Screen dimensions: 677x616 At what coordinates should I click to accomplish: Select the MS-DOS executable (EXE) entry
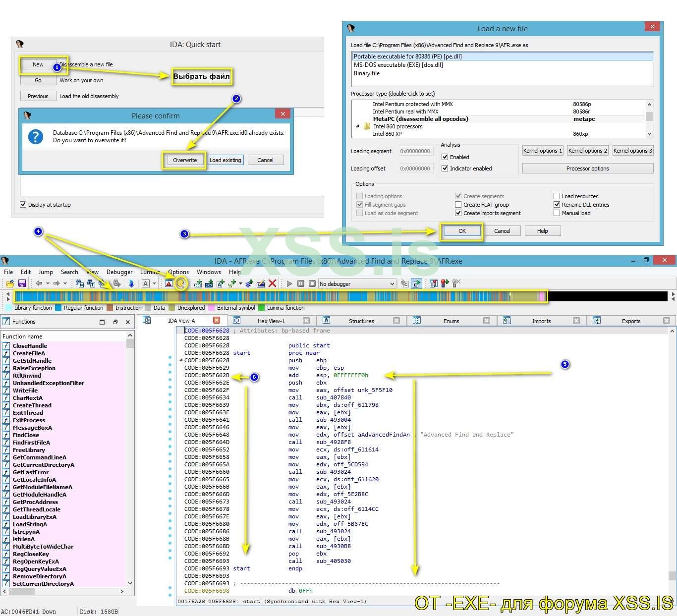tap(503, 65)
